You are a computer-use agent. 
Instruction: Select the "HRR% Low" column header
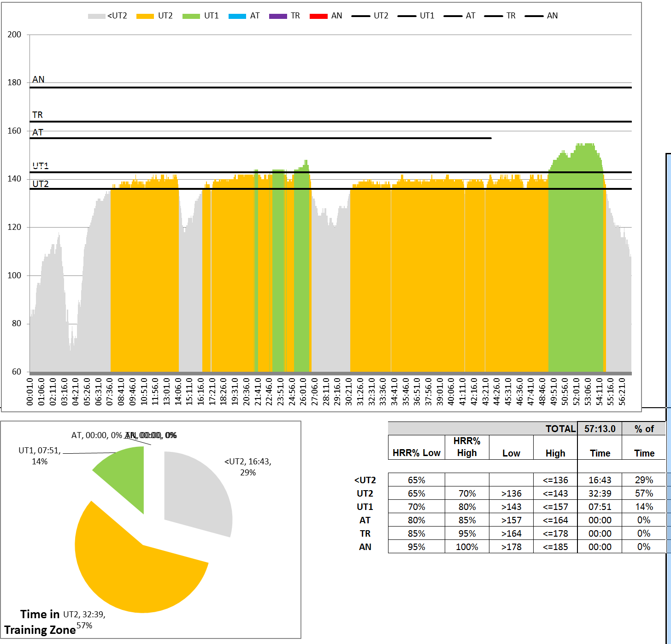tap(416, 453)
